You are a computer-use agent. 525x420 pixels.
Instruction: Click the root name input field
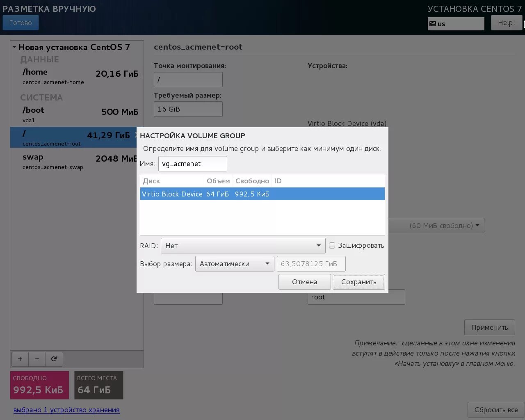356,297
